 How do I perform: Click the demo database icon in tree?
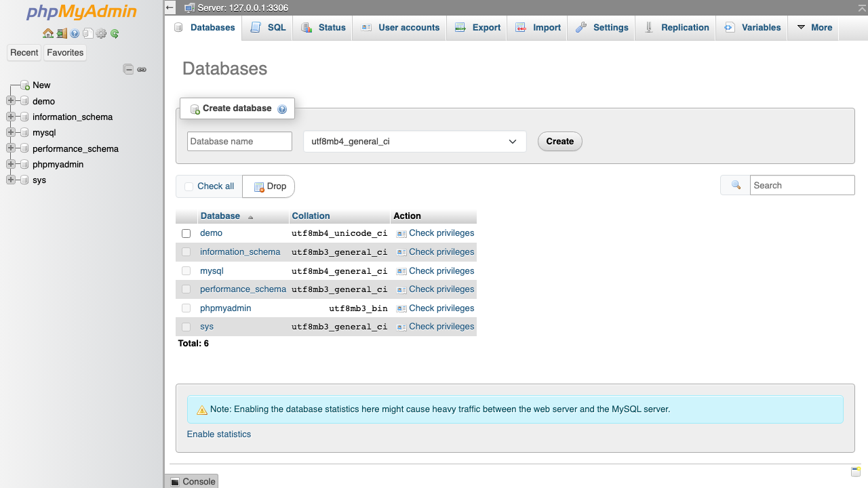(24, 101)
